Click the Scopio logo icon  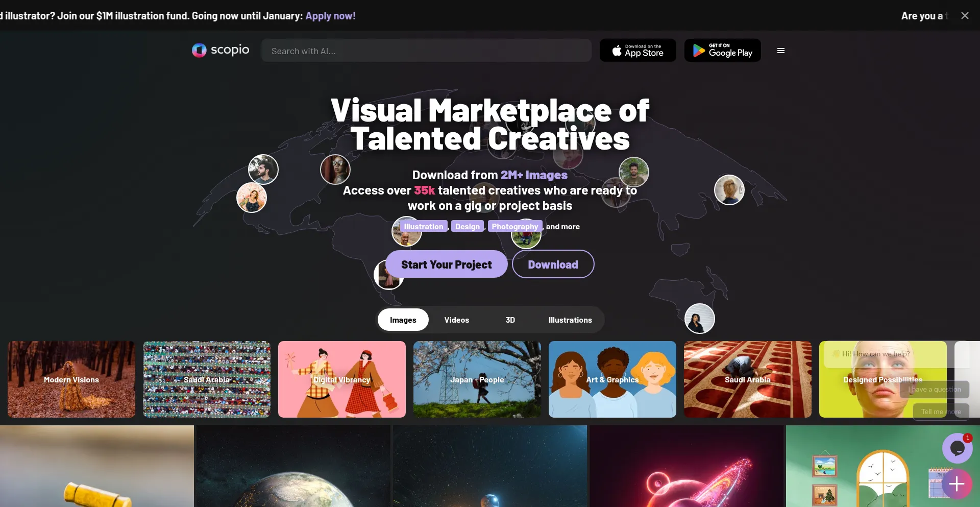[x=199, y=50]
